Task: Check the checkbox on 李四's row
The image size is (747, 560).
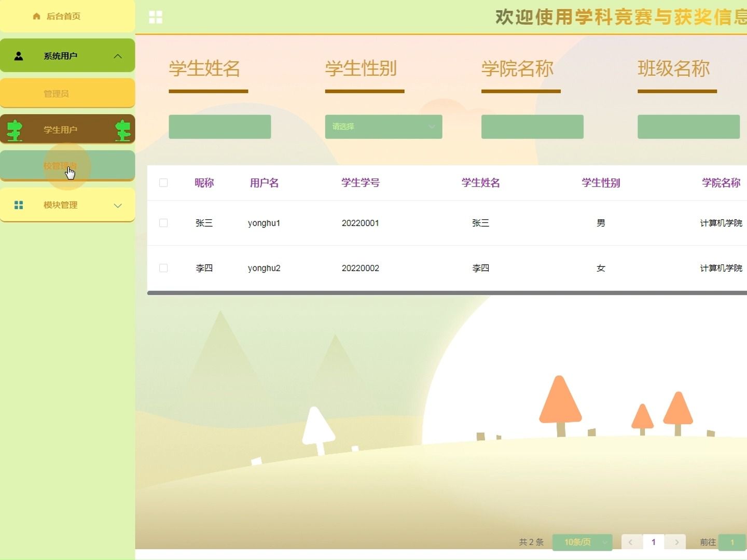Action: 163,268
